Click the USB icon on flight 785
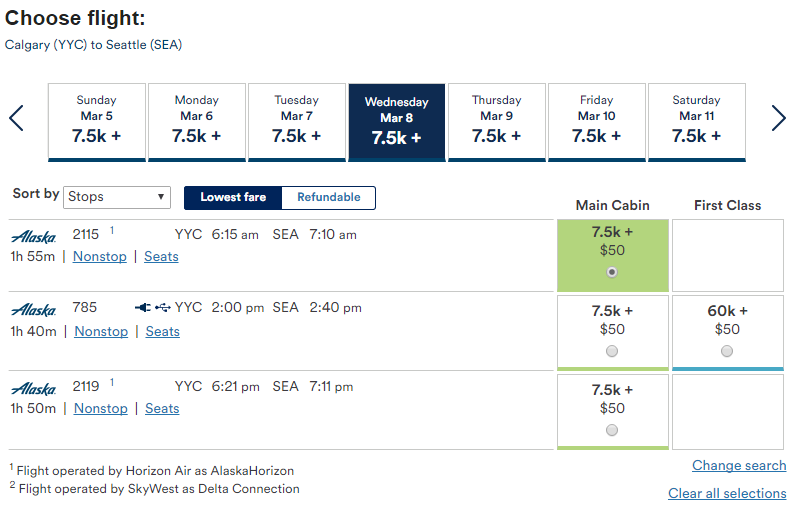This screenshot has width=799, height=516. 163,307
